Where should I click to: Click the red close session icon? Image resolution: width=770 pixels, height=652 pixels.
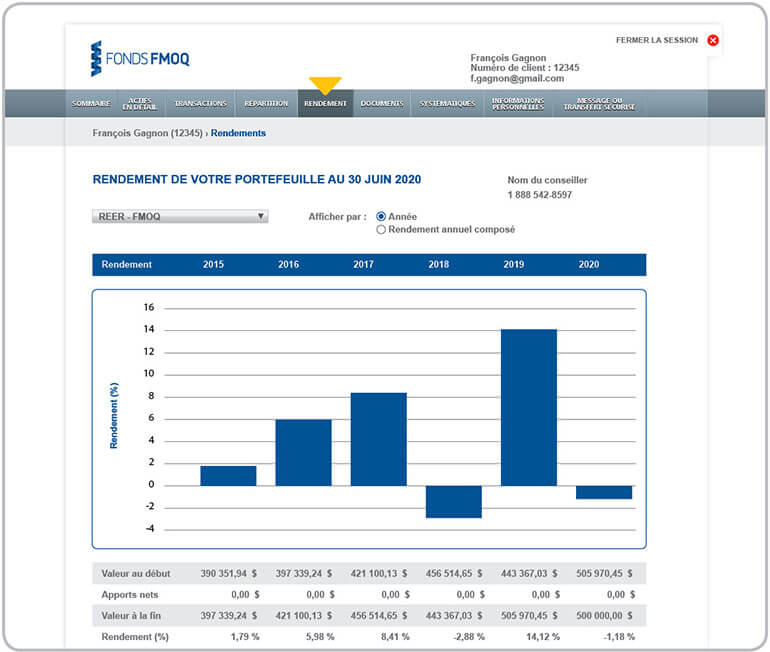point(713,40)
